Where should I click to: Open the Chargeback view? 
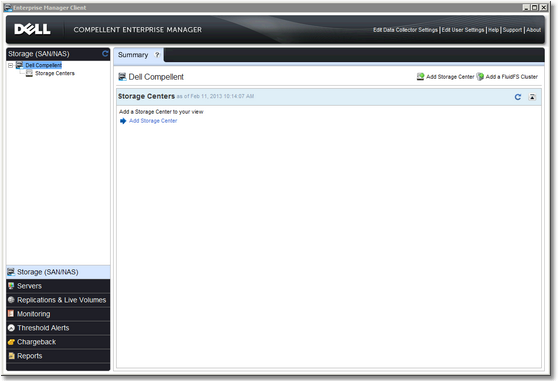[x=58, y=342]
